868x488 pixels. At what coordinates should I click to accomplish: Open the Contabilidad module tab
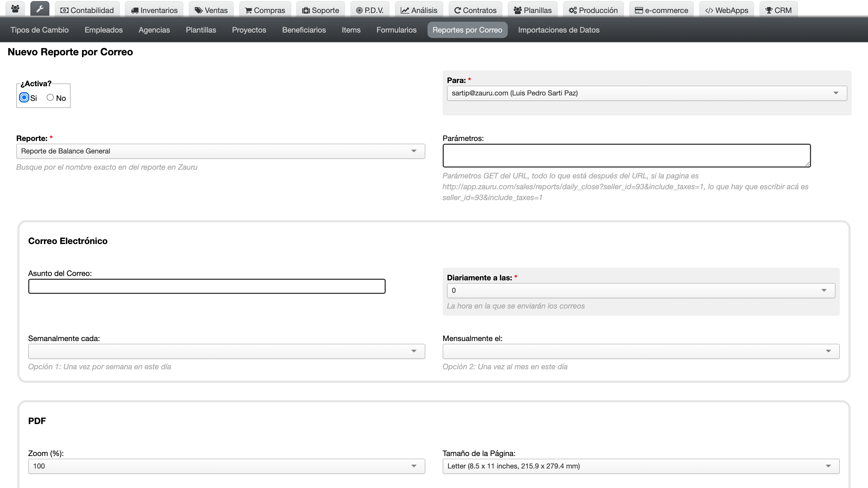point(87,10)
